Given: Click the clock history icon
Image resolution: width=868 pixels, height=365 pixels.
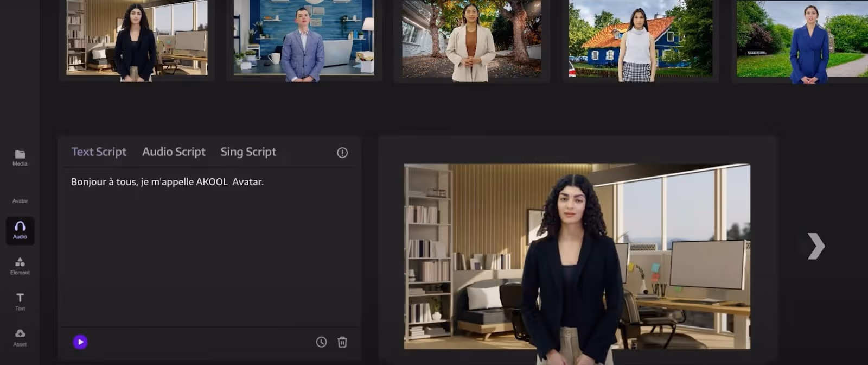Looking at the screenshot, I should pyautogui.click(x=322, y=342).
